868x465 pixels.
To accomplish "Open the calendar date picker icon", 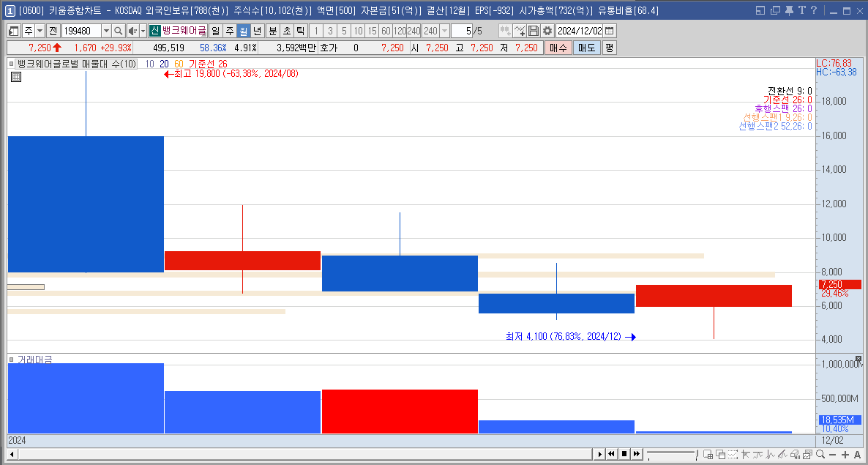I will tap(610, 31).
